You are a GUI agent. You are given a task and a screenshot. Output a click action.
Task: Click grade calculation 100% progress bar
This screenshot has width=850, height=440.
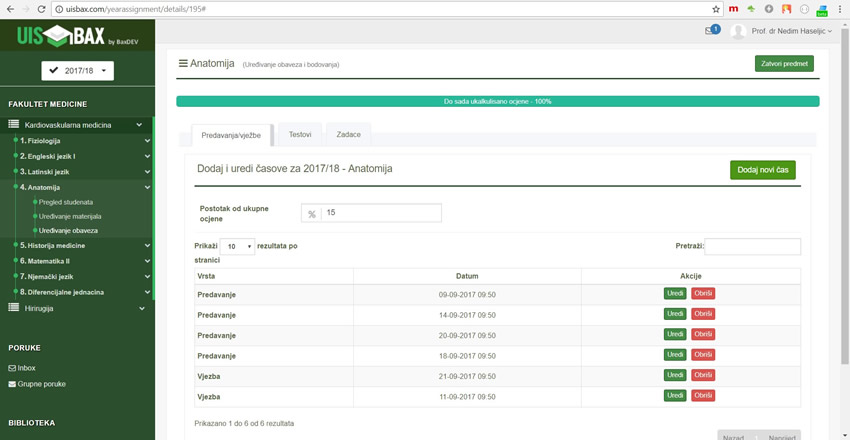(498, 101)
